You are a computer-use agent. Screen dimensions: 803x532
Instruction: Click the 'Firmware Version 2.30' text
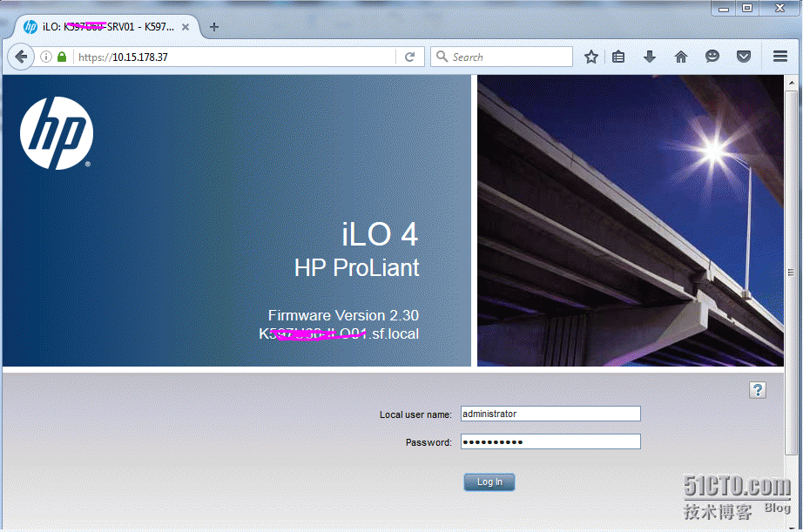click(343, 315)
